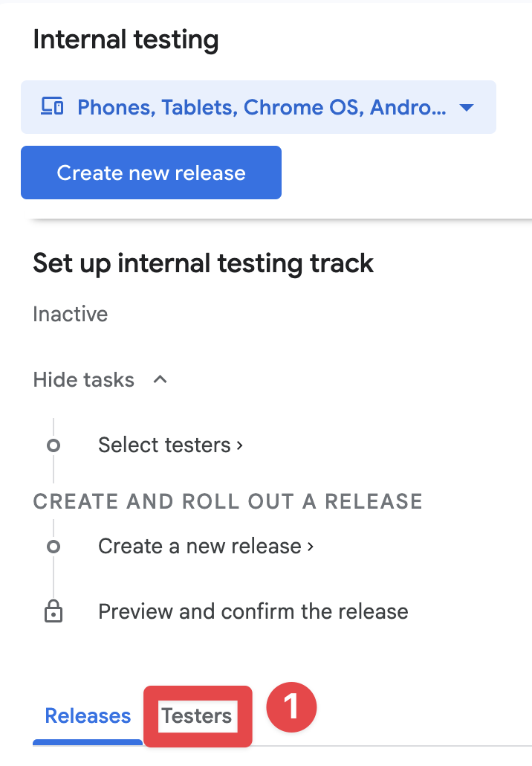Click the dropdown arrow on the device selector

click(x=466, y=107)
